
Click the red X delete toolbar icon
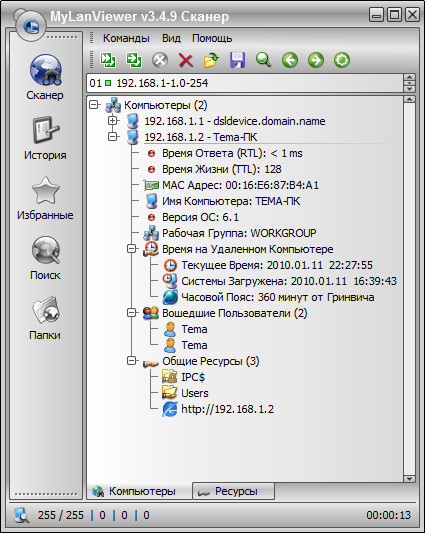tap(186, 61)
